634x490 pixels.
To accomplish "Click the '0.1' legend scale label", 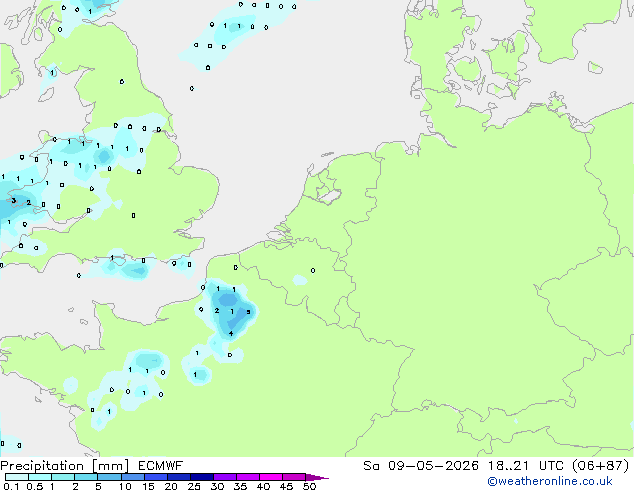I will [x=11, y=486].
